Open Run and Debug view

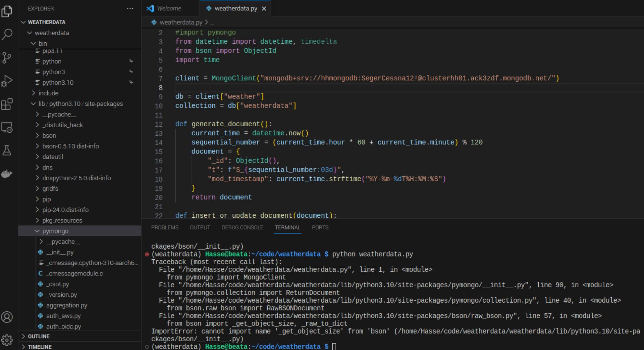point(7,81)
